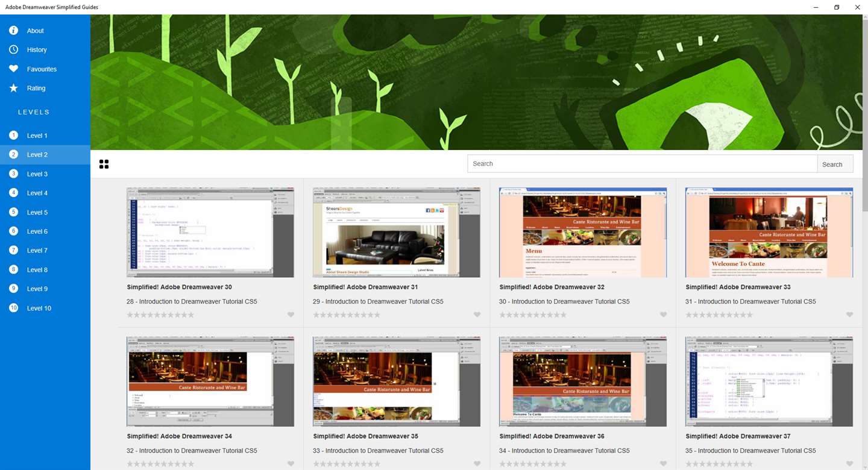Open the History section
The width and height of the screenshot is (868, 470).
tap(45, 49)
